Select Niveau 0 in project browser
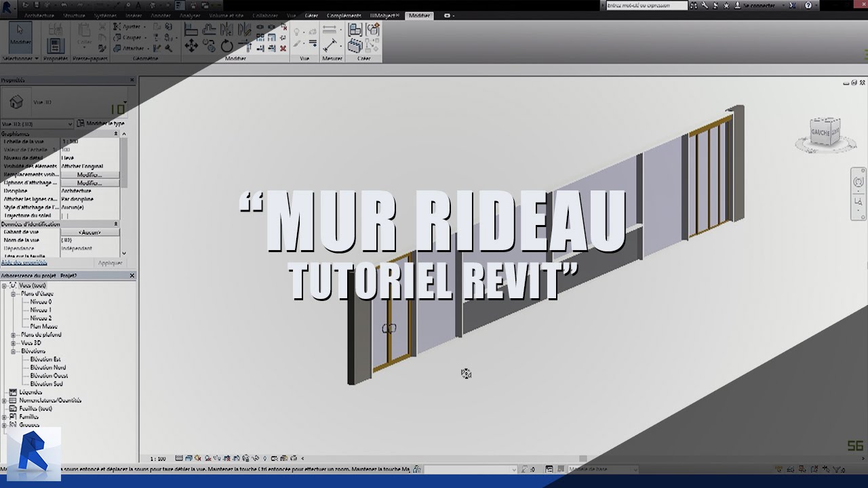Image resolution: width=868 pixels, height=488 pixels. pos(41,302)
